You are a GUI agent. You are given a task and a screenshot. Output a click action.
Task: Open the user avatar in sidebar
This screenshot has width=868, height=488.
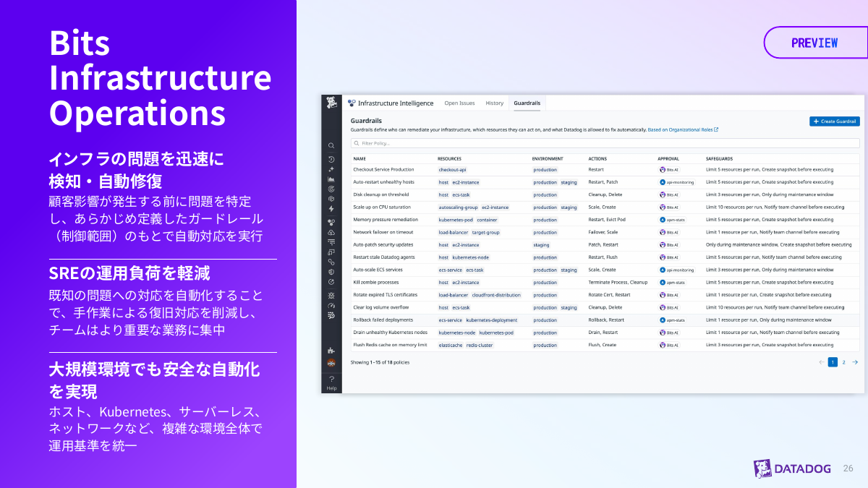pos(331,362)
